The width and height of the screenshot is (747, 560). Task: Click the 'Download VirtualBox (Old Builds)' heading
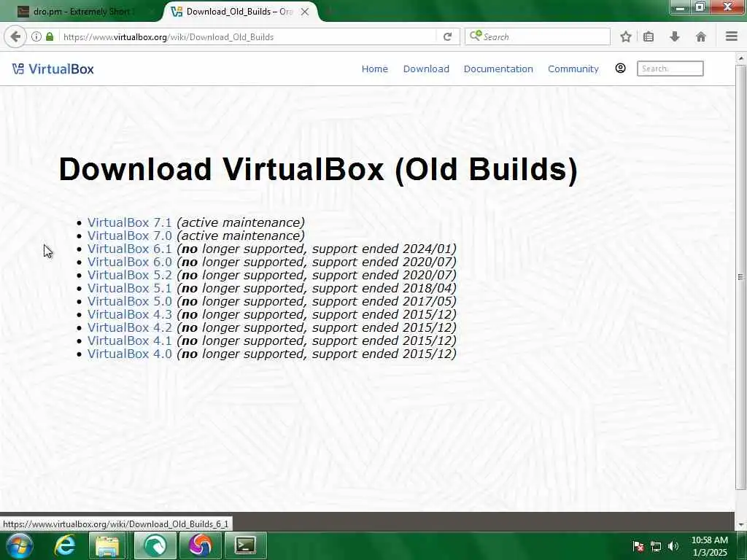pyautogui.click(x=318, y=169)
